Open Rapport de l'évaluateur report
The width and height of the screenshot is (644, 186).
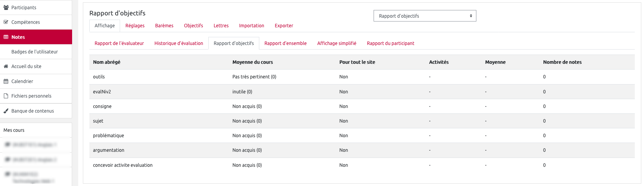click(x=119, y=43)
